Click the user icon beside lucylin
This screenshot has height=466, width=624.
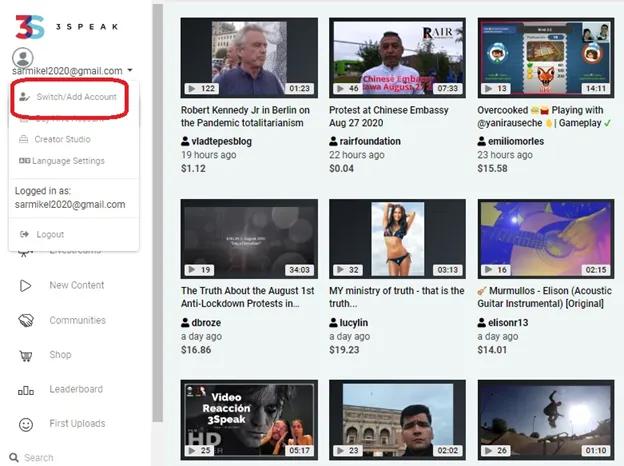(333, 322)
